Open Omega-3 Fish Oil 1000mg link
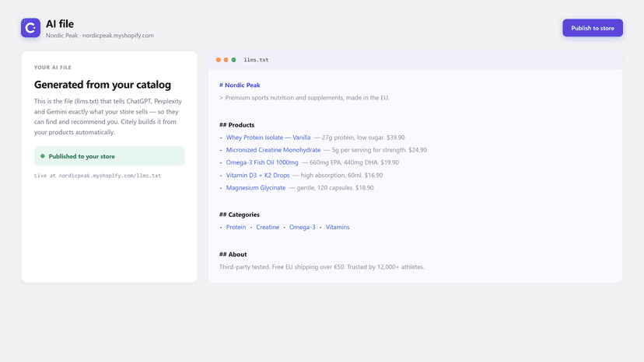Viewport: 644px width, 362px height. 262,162
